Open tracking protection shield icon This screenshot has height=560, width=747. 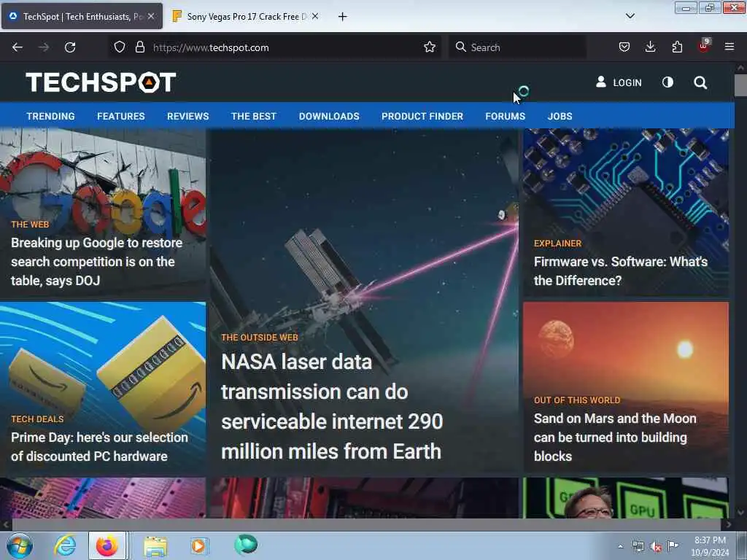pos(120,47)
